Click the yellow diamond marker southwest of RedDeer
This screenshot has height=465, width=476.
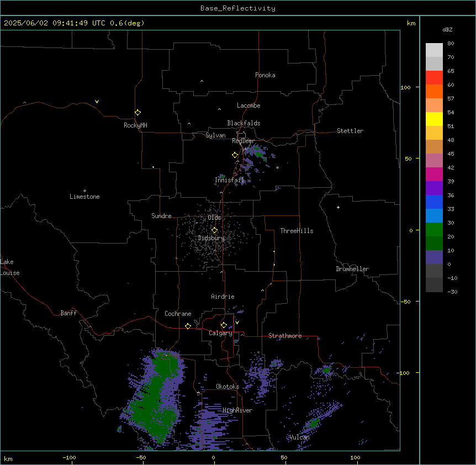tap(235, 155)
